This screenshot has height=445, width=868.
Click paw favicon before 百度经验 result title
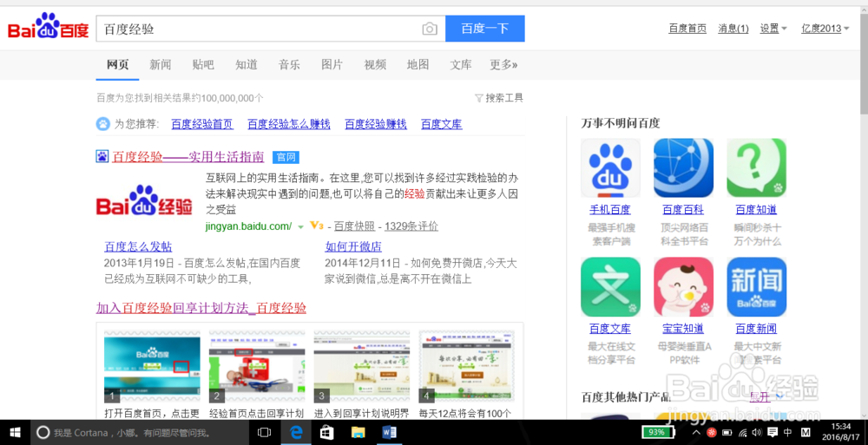[102, 157]
